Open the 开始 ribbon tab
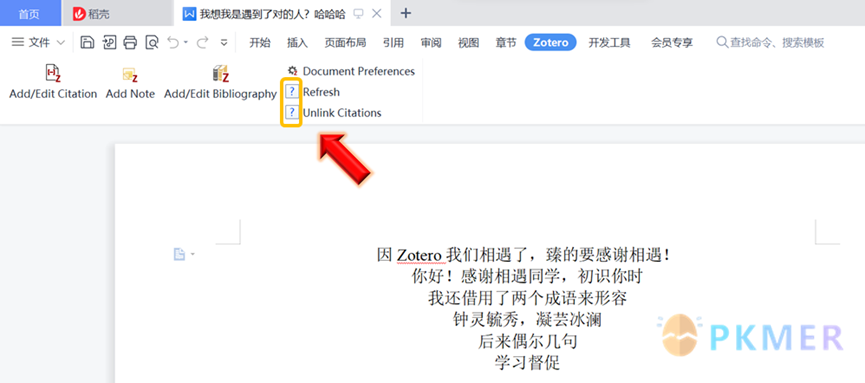This screenshot has width=865, height=383. pyautogui.click(x=260, y=42)
